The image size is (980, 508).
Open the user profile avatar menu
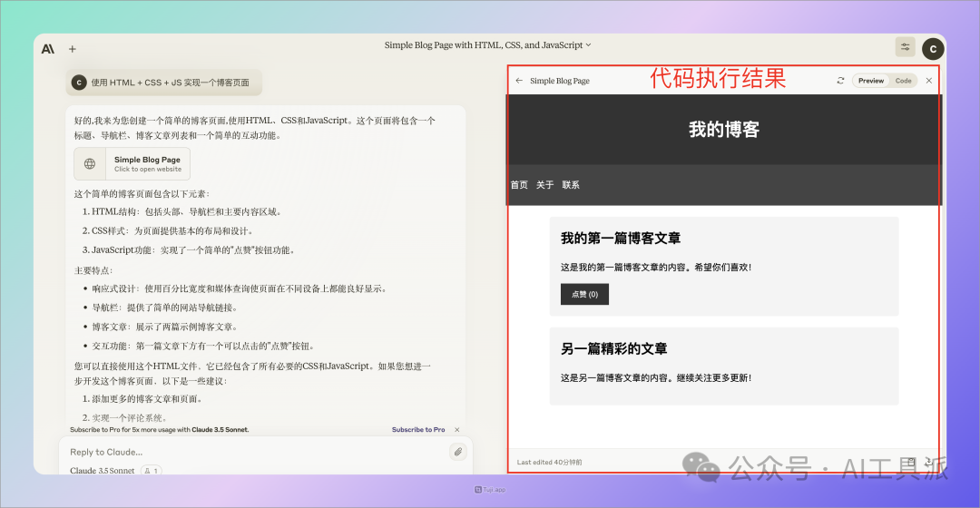coord(933,49)
